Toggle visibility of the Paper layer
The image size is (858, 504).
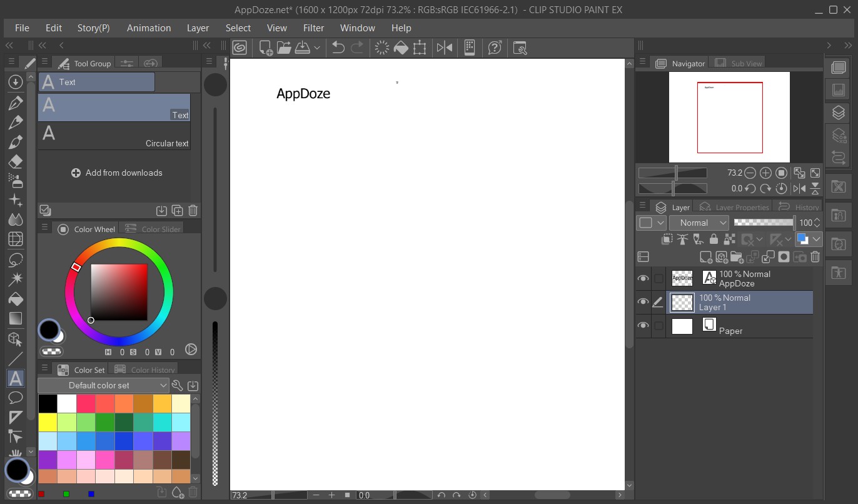(x=643, y=326)
